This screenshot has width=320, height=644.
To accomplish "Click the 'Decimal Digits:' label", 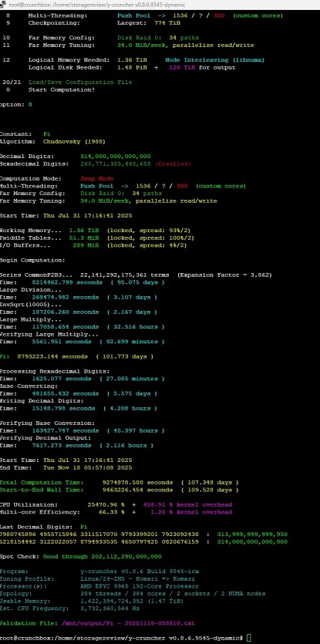I will pyautogui.click(x=27, y=157).
